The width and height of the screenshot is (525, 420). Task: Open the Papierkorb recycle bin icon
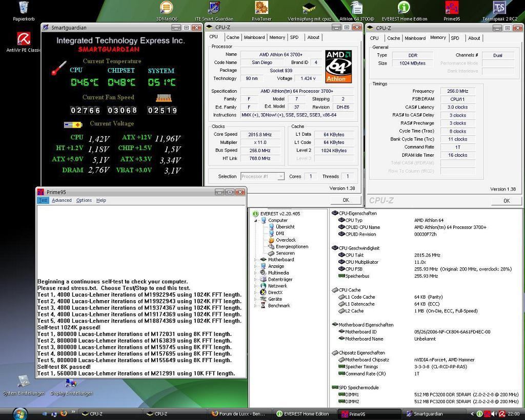[24, 11]
